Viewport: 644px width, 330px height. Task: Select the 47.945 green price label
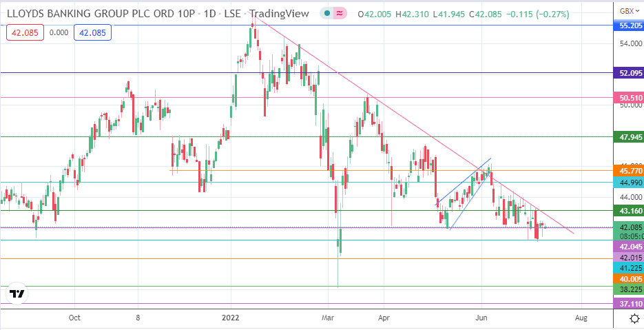click(628, 137)
